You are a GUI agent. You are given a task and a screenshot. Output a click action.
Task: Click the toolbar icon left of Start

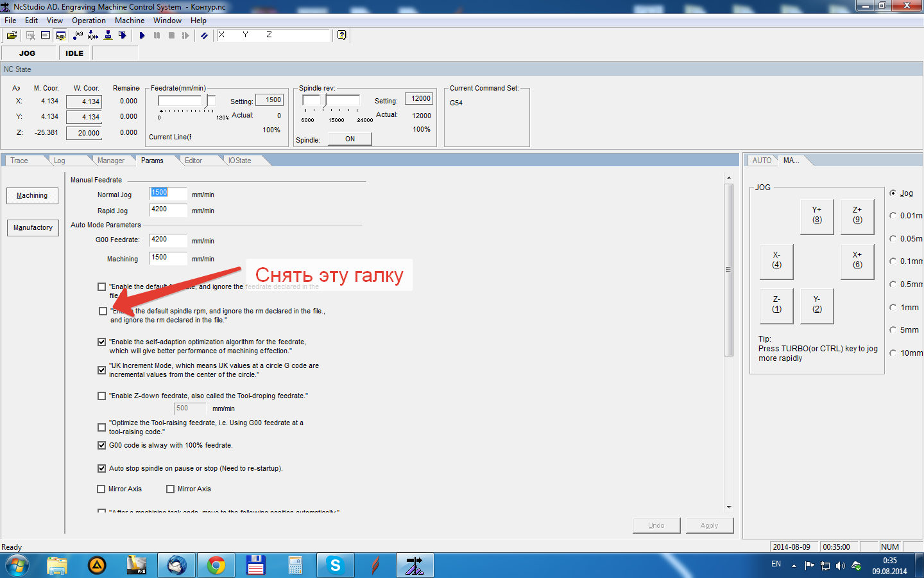coord(123,35)
